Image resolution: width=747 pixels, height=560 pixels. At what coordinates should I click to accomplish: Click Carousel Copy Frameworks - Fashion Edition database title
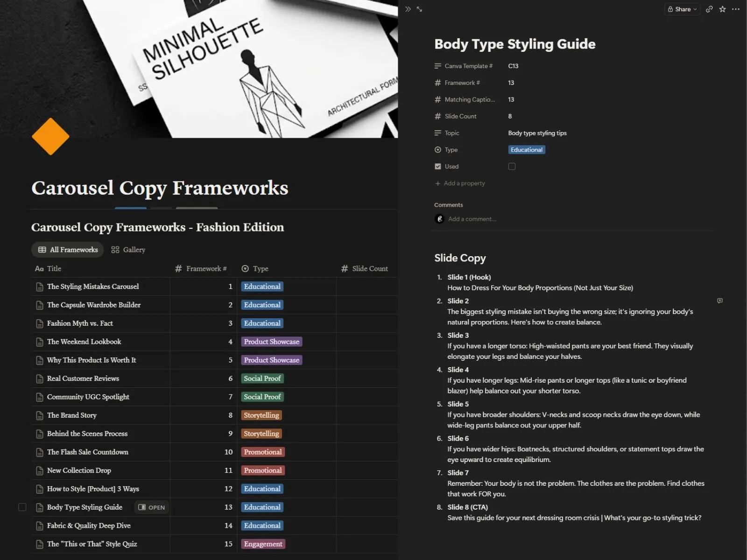point(157,227)
